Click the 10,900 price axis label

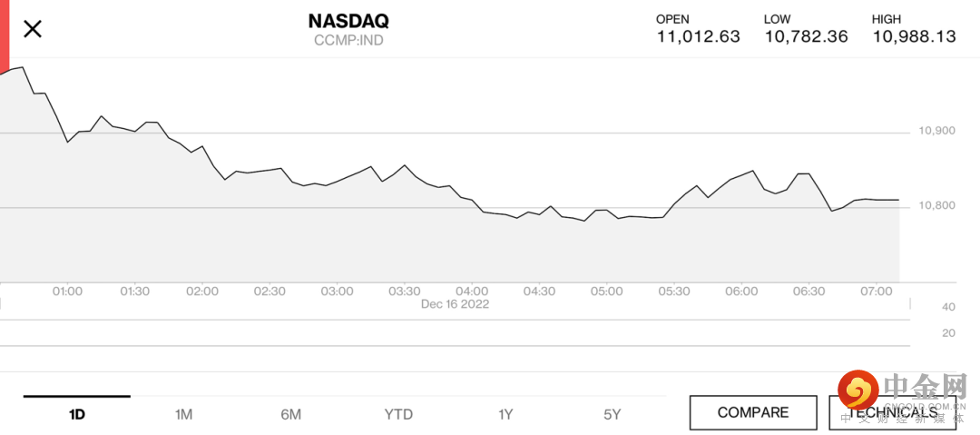(937, 131)
